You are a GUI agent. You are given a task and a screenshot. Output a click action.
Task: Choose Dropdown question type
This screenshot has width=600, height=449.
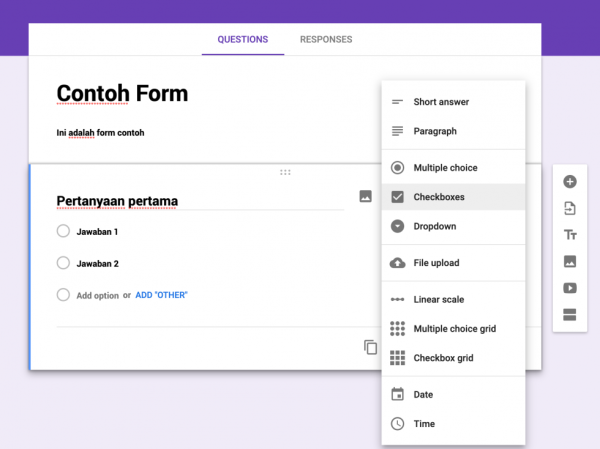(x=453, y=226)
